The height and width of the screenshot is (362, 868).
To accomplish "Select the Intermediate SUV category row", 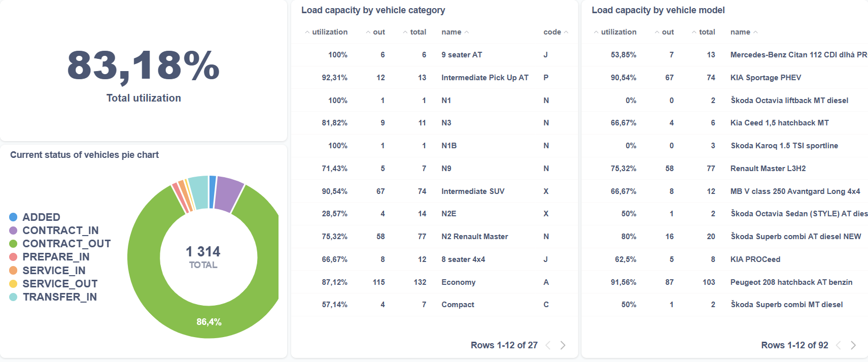I will tap(472, 191).
